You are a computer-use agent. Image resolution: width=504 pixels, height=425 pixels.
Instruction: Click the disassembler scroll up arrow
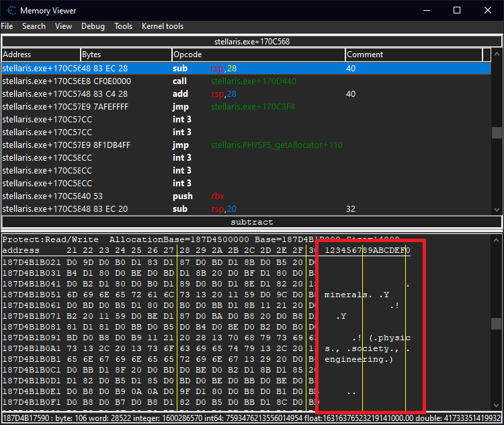tap(497, 54)
